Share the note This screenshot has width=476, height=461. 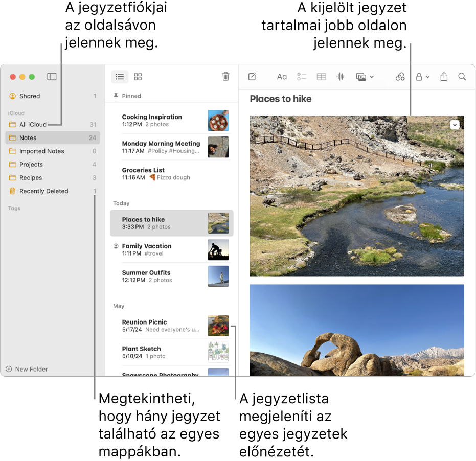pos(444,76)
